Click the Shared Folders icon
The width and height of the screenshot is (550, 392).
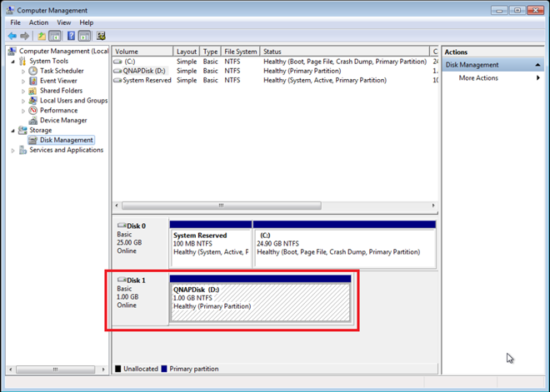(32, 91)
